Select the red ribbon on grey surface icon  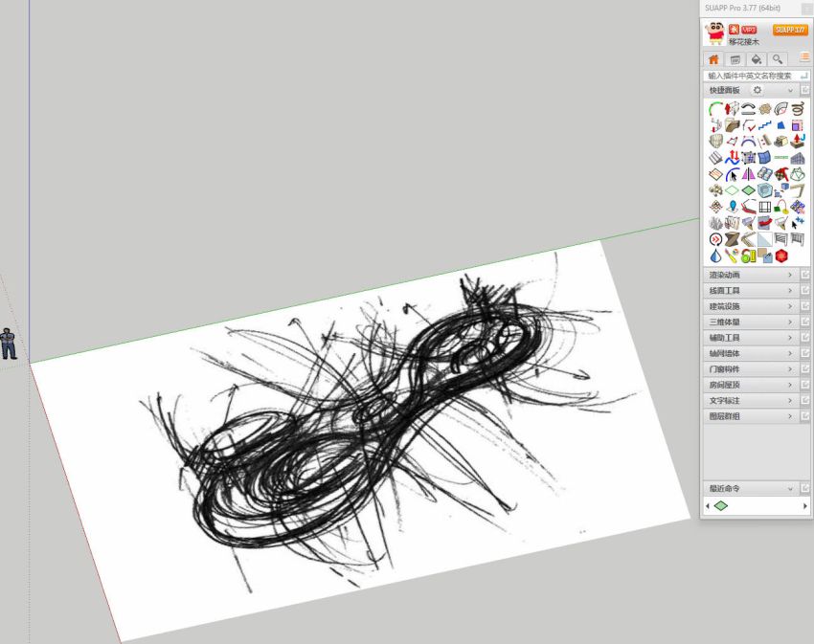pyautogui.click(x=765, y=223)
